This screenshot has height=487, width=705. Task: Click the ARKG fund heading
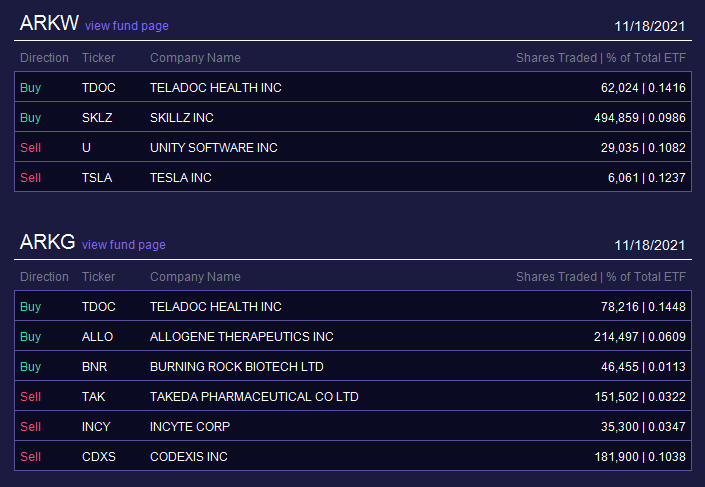(x=48, y=242)
